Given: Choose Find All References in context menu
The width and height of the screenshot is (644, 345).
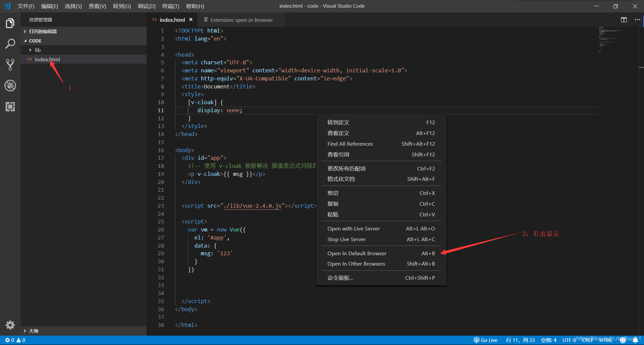Looking at the screenshot, I should coord(381,144).
